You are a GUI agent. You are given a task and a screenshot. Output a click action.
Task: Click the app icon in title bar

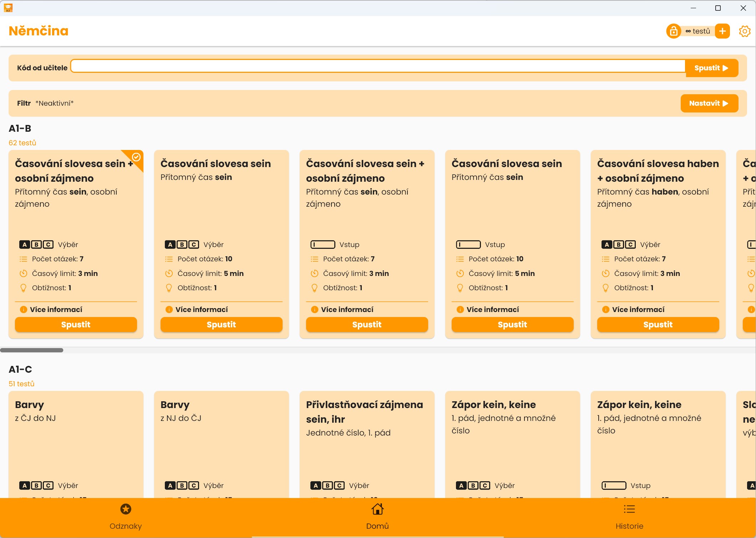point(8,8)
